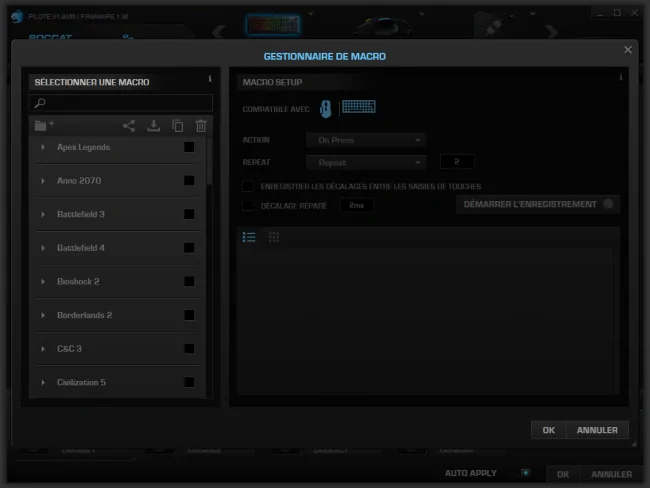
Task: Tick the Apex Legends checkbox
Action: pyautogui.click(x=189, y=147)
